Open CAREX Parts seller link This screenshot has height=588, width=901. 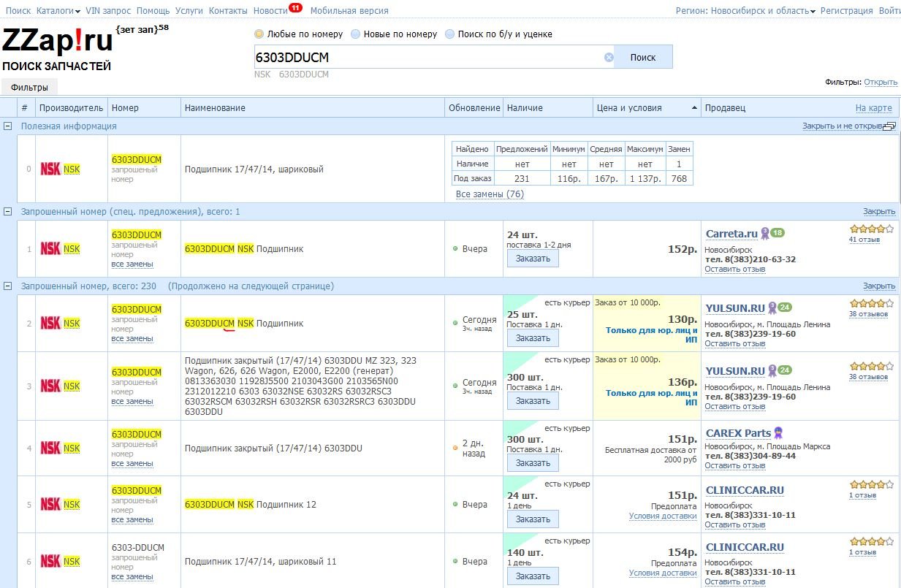coord(738,433)
